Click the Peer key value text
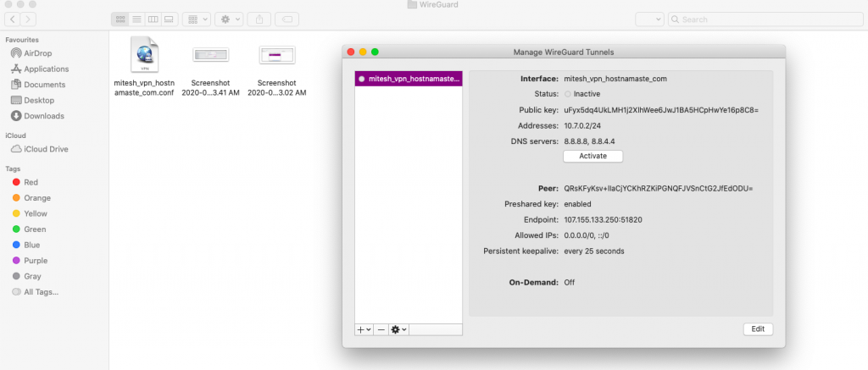This screenshot has height=370, width=868. pos(658,189)
